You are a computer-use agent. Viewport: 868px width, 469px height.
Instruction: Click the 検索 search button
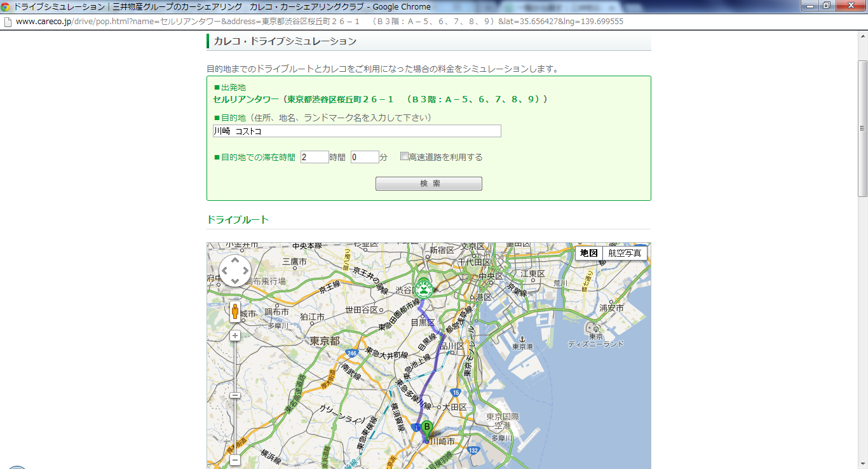tap(429, 184)
